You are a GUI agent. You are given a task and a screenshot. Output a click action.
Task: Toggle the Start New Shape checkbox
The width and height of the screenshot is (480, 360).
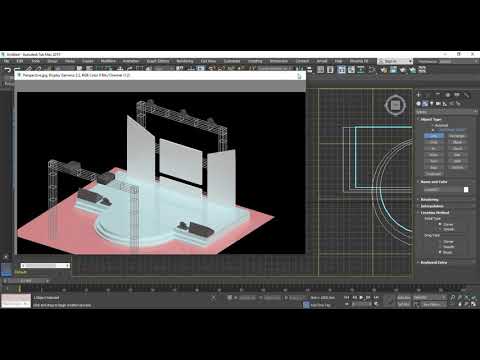[433, 130]
